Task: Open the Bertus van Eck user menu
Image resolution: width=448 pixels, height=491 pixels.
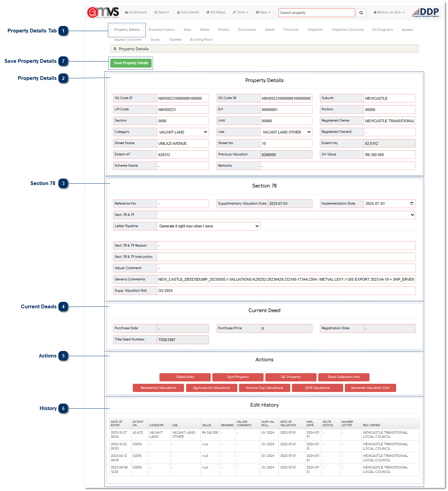Action: pyautogui.click(x=389, y=12)
